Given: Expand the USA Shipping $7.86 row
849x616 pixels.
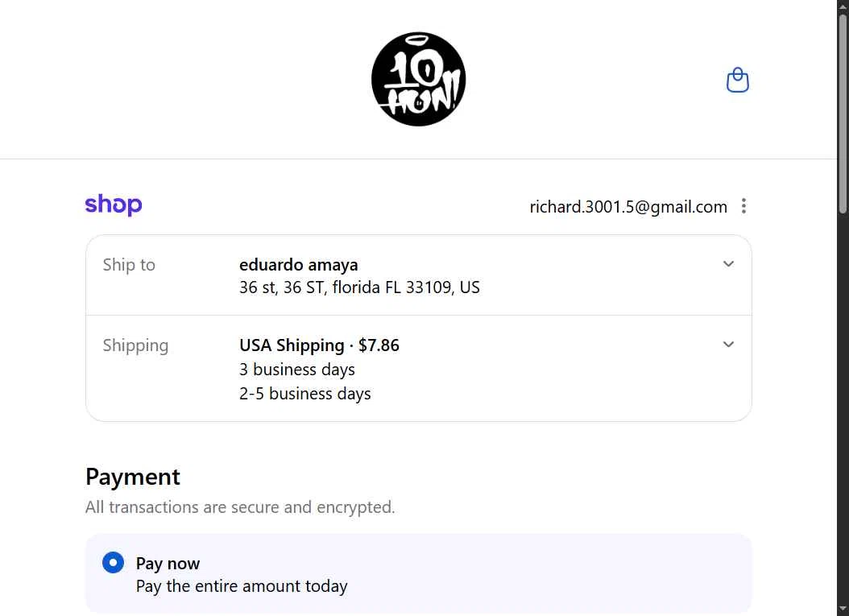Looking at the screenshot, I should [x=419, y=369].
